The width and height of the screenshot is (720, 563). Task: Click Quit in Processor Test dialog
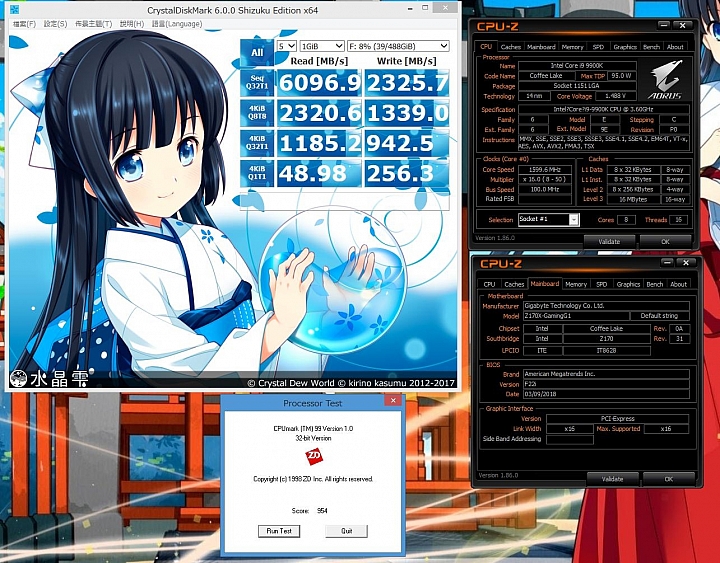346,531
